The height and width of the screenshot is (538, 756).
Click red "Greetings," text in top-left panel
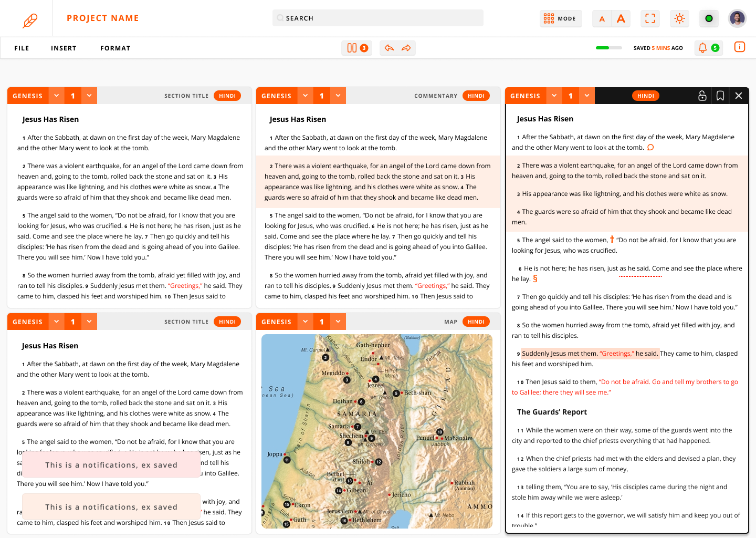[x=185, y=286]
